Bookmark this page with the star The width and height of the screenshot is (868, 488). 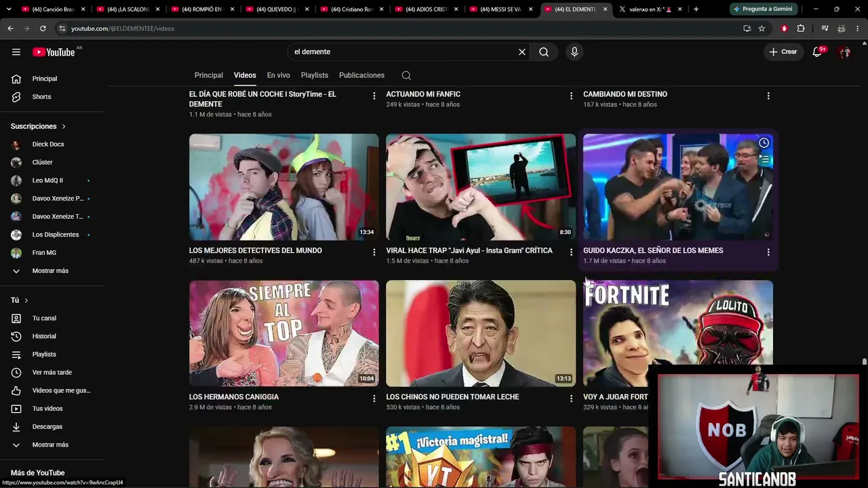click(762, 28)
